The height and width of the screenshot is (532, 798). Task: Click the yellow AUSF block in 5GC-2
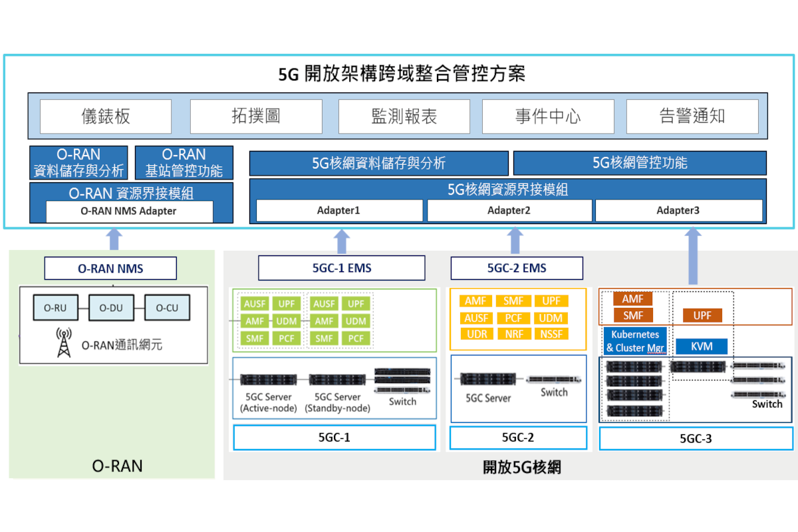[x=477, y=318]
